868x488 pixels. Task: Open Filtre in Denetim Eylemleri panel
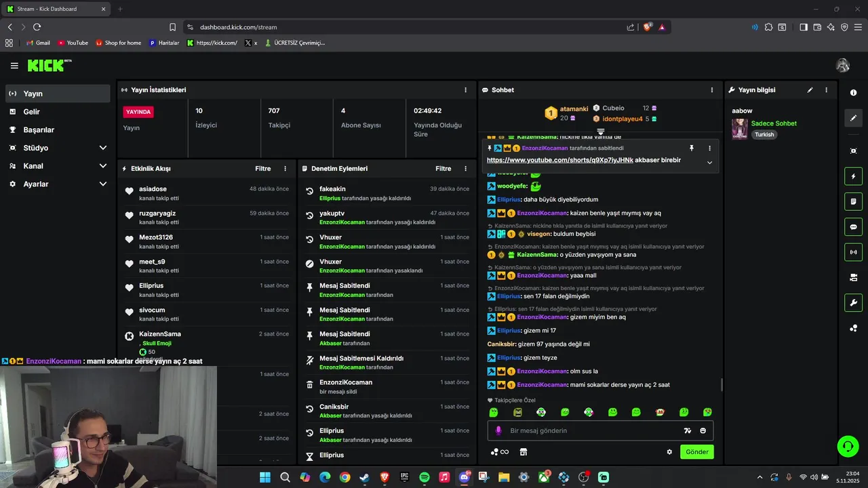(x=443, y=169)
